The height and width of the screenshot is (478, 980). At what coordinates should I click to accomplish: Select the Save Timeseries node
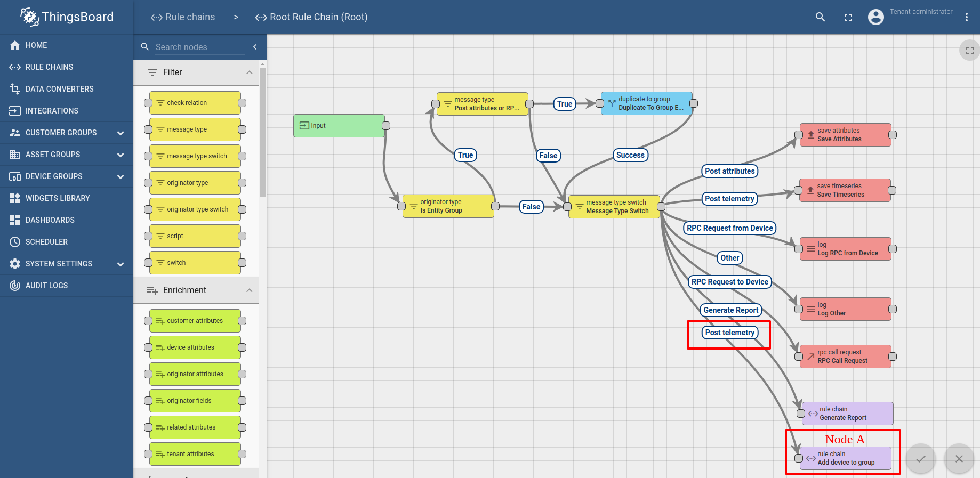pos(846,190)
